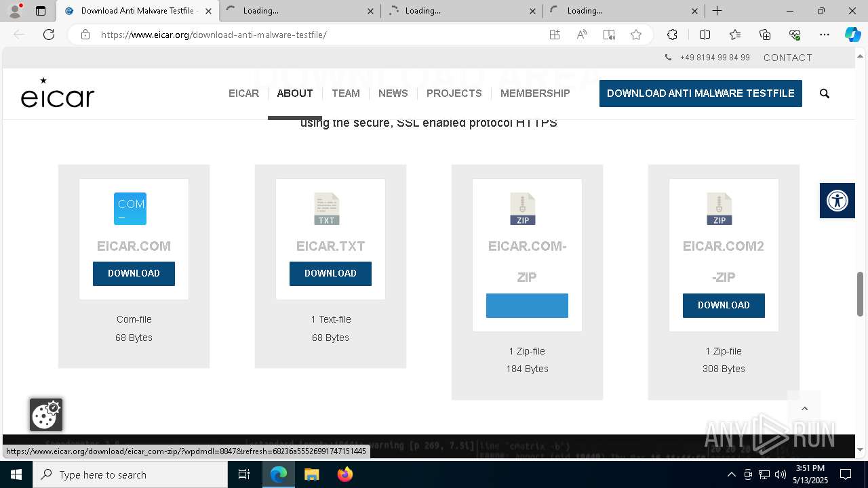Open the EICAR menu item
The height and width of the screenshot is (488, 868).
coord(243,94)
